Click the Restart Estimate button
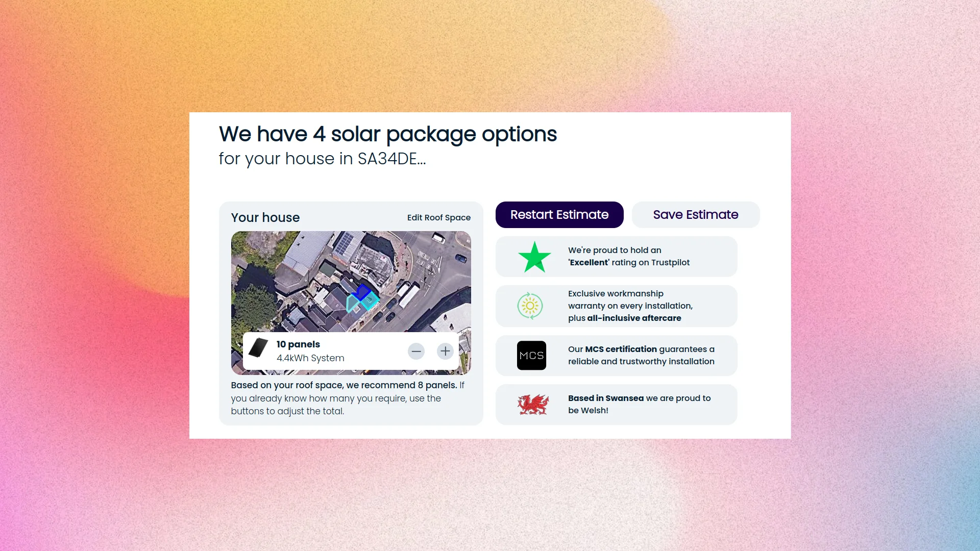The height and width of the screenshot is (551, 980). tap(559, 215)
